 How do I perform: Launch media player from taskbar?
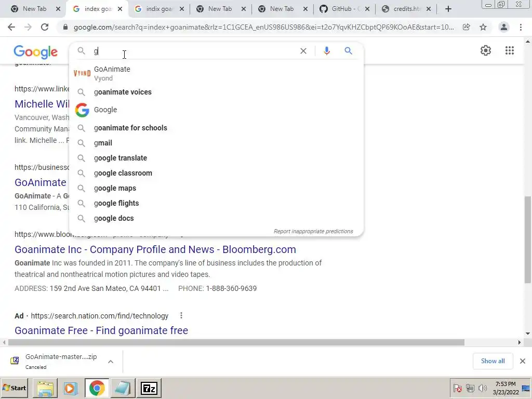[x=71, y=388]
